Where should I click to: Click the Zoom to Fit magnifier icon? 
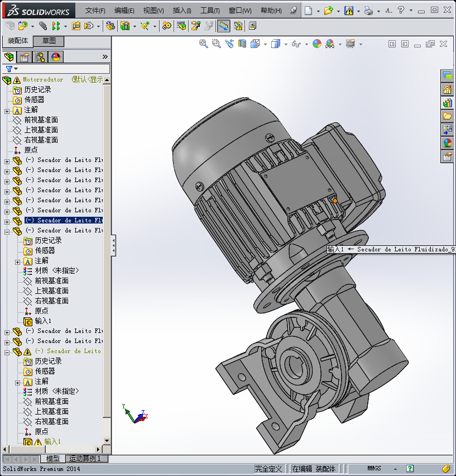(x=204, y=44)
